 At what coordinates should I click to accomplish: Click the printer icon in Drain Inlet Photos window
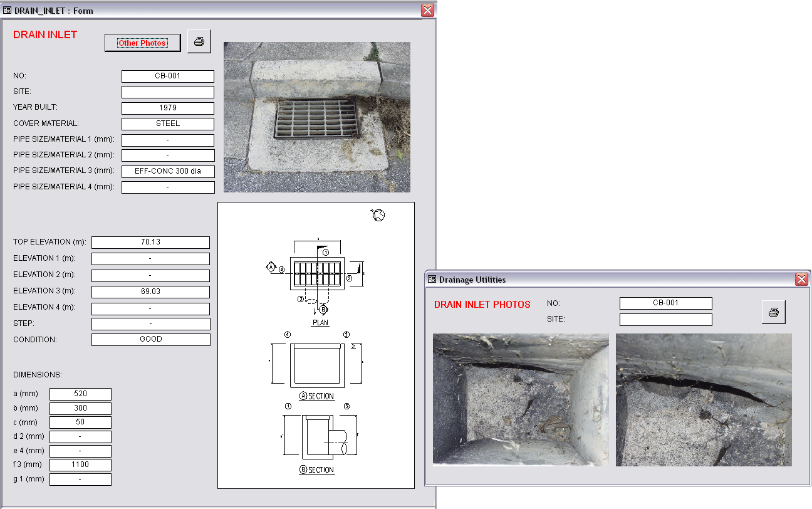[773, 312]
